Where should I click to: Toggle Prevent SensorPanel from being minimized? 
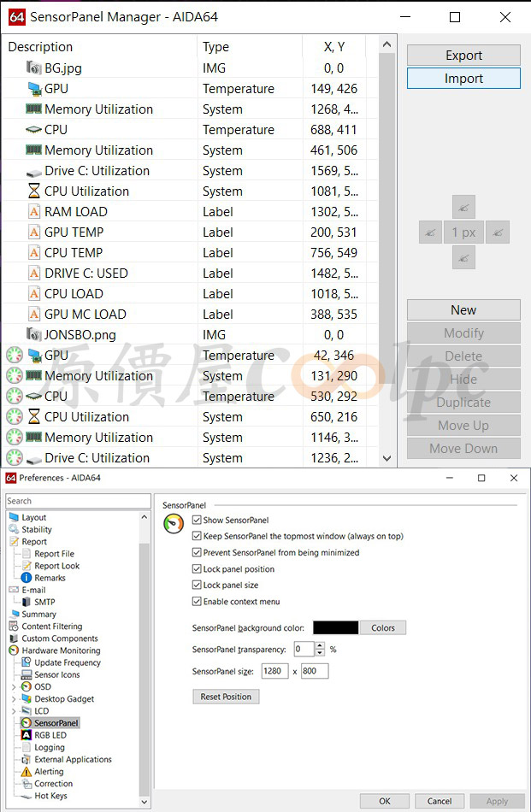click(x=197, y=552)
